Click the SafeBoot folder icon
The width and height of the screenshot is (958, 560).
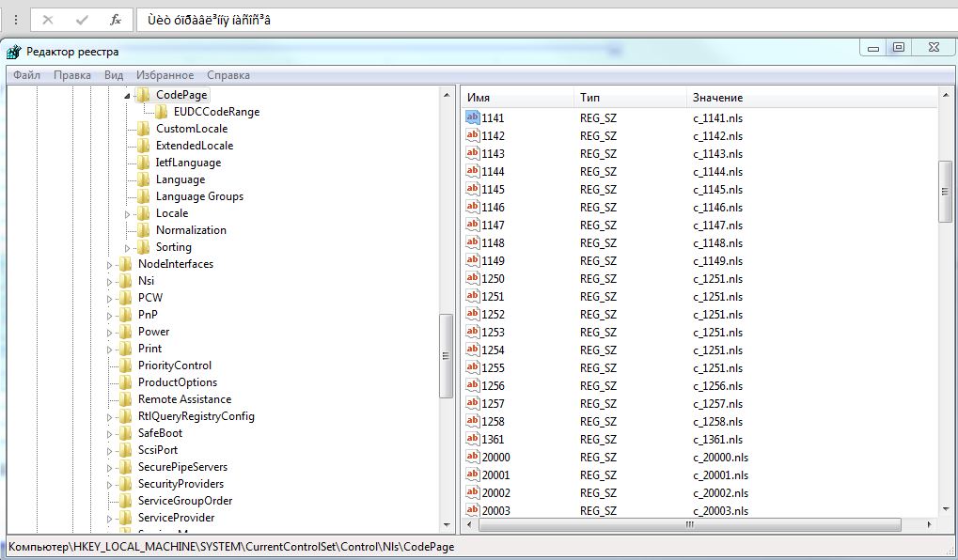pyautogui.click(x=126, y=433)
